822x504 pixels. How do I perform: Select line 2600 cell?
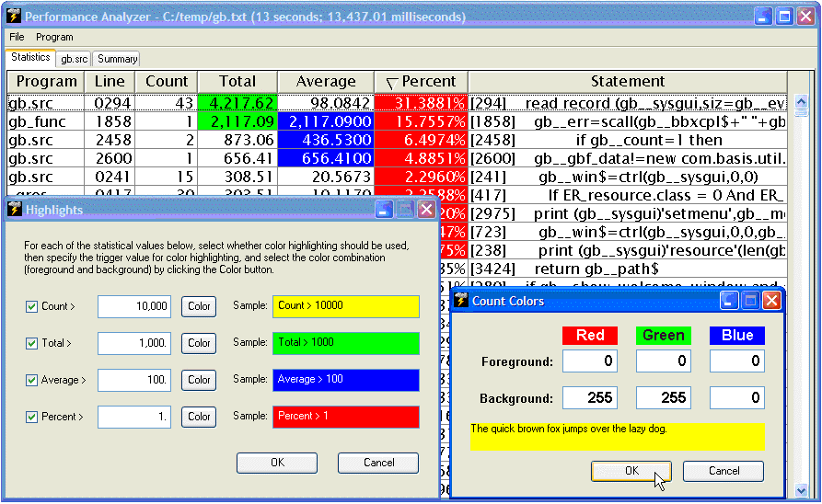pos(110,158)
